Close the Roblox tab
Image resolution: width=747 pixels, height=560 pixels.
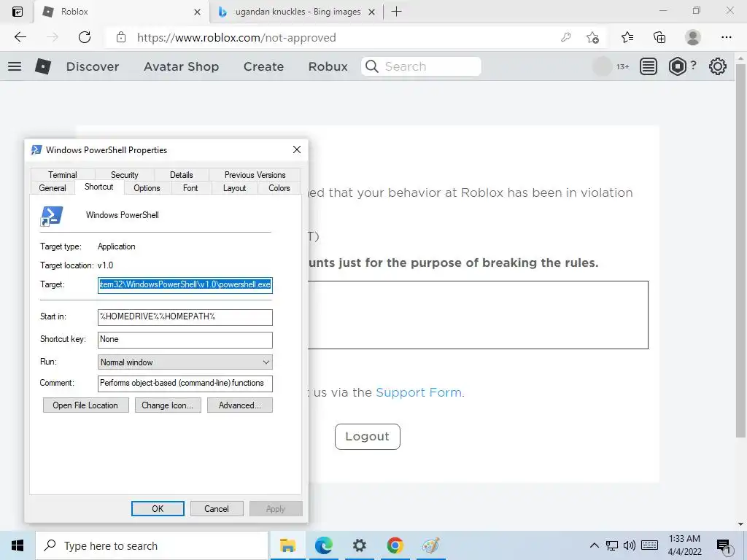click(197, 12)
